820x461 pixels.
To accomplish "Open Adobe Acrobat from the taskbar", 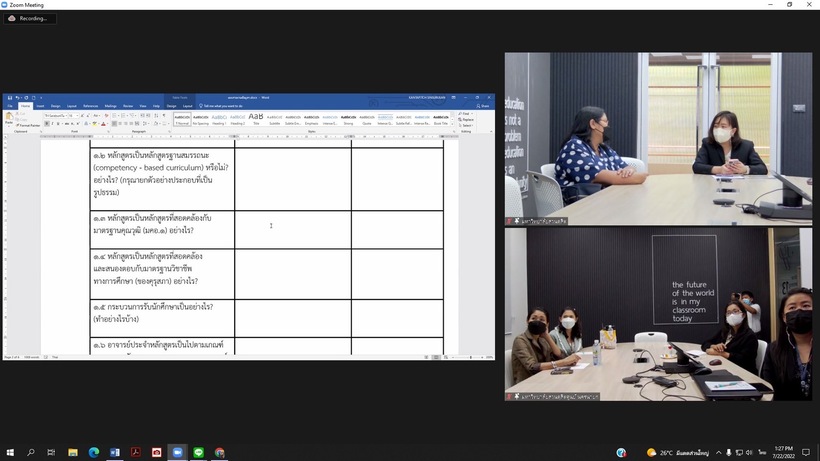I will pyautogui.click(x=135, y=452).
